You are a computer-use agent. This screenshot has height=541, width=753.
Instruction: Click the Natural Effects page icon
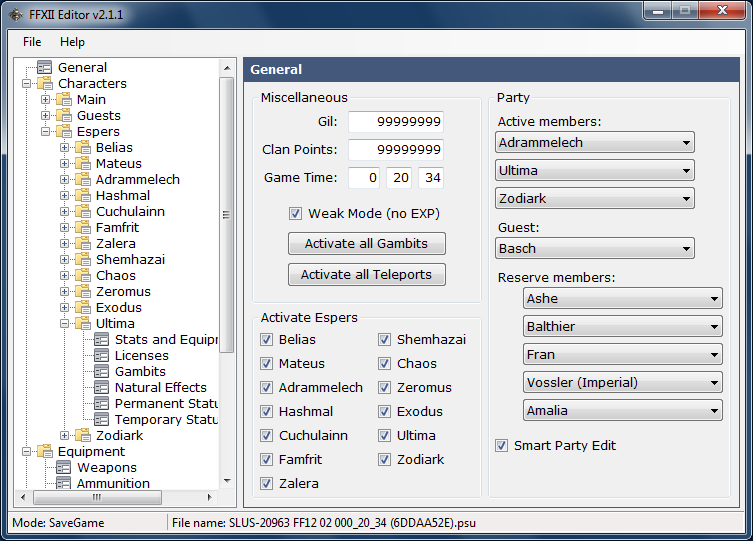101,387
